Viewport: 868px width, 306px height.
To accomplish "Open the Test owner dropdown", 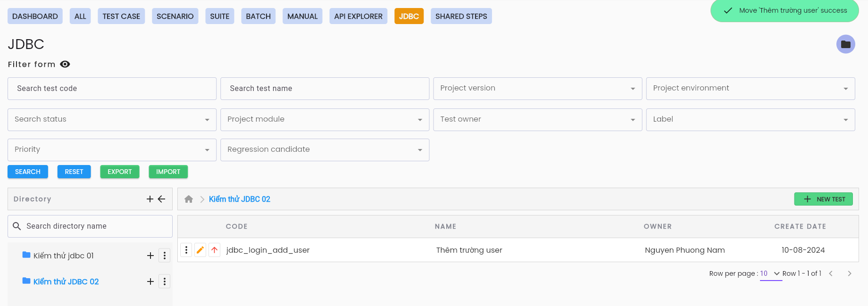I will [x=538, y=120].
